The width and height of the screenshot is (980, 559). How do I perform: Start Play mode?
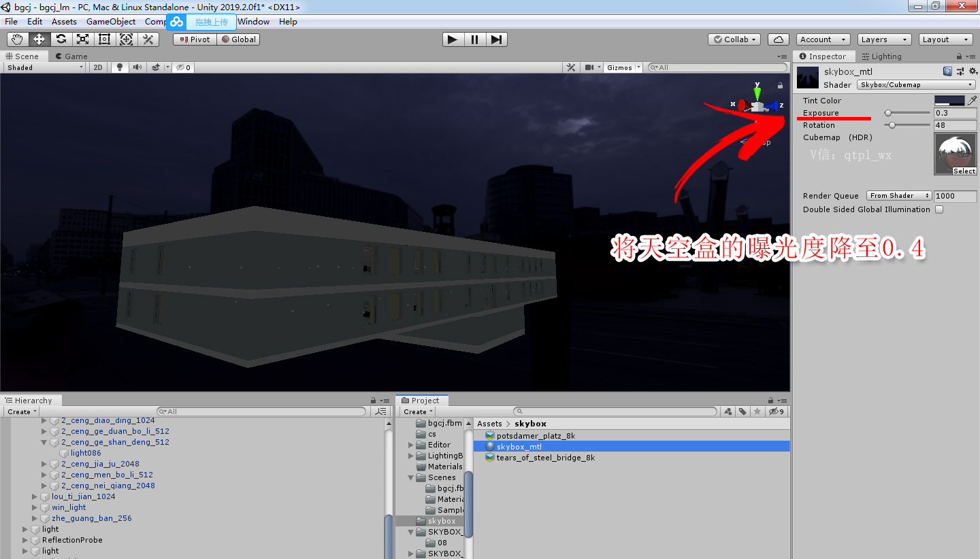[x=453, y=39]
